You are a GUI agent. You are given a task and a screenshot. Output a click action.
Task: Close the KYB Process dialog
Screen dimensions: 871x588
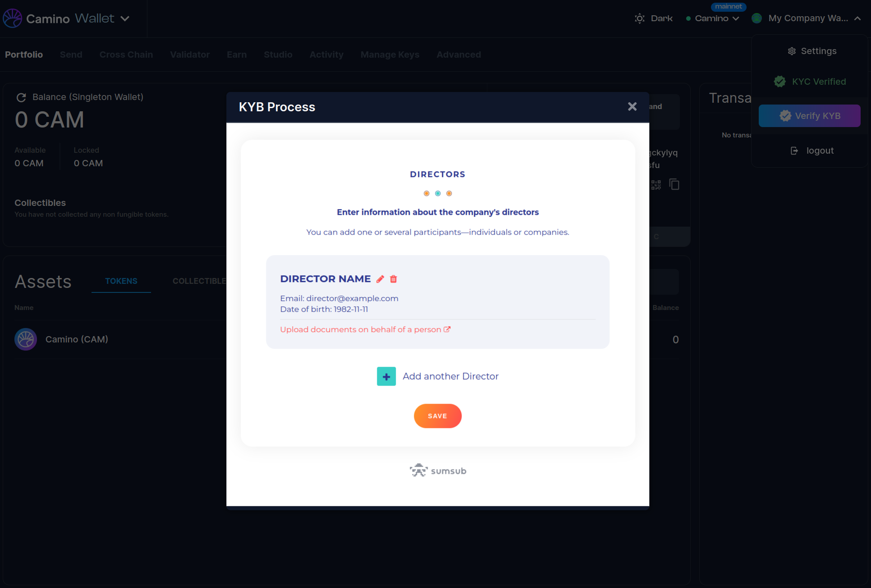[x=632, y=106]
